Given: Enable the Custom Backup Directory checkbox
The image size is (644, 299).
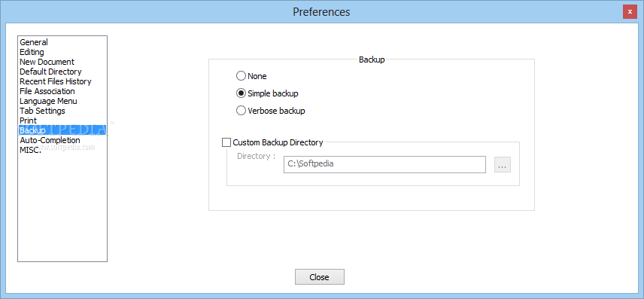Looking at the screenshot, I should click(x=226, y=142).
